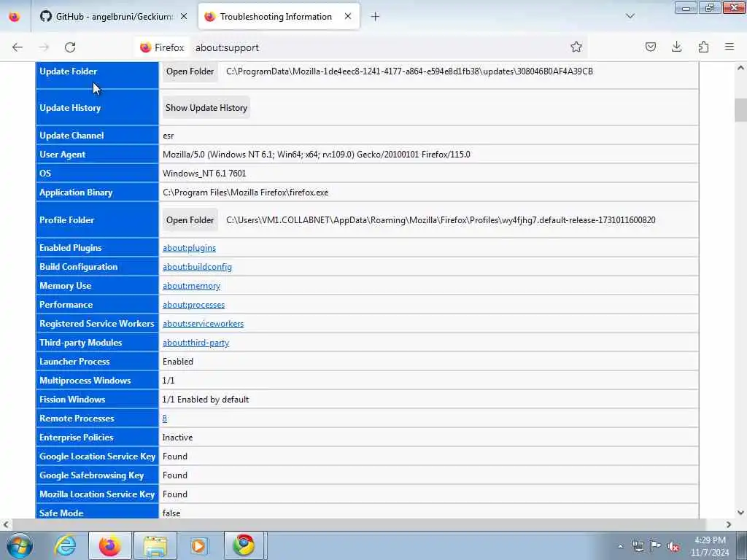Screen dimensions: 747x560
Task: Switch to the GitHub angelbruni/Geckium tab
Action: coord(114,17)
